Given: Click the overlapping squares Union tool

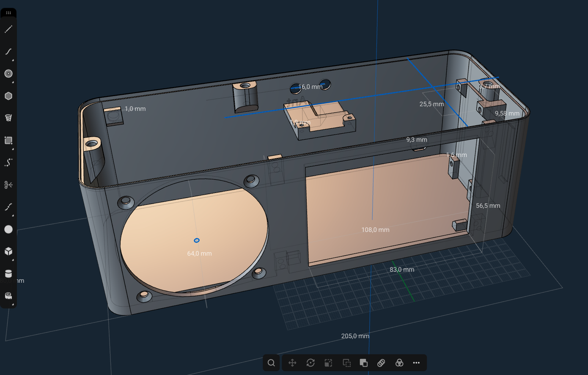Looking at the screenshot, I should click(363, 363).
